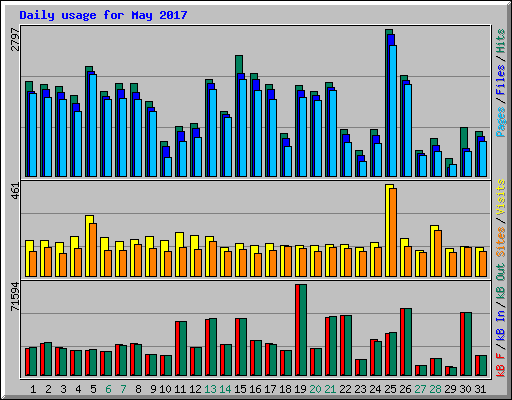This screenshot has width=512, height=400.
Task: Click the green weekend day 7 label
Action: point(123,389)
